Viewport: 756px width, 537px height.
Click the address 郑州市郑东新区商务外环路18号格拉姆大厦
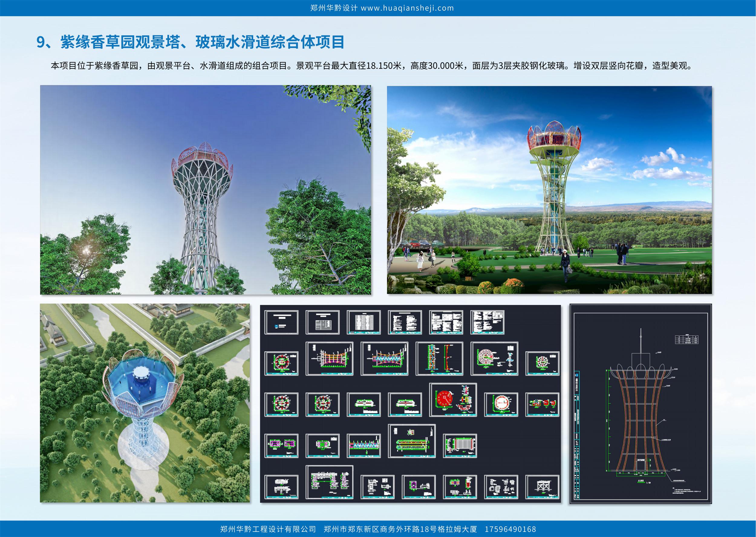coord(400,529)
